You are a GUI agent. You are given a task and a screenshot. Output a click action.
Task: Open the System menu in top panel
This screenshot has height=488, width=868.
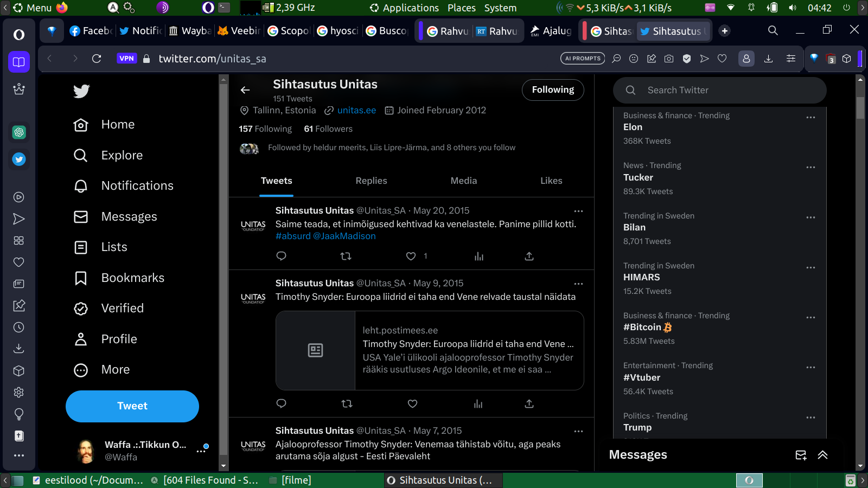pyautogui.click(x=500, y=8)
